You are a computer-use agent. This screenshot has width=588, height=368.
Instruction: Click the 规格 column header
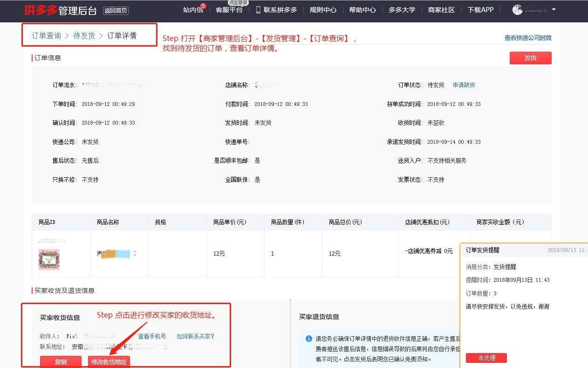pos(161,222)
